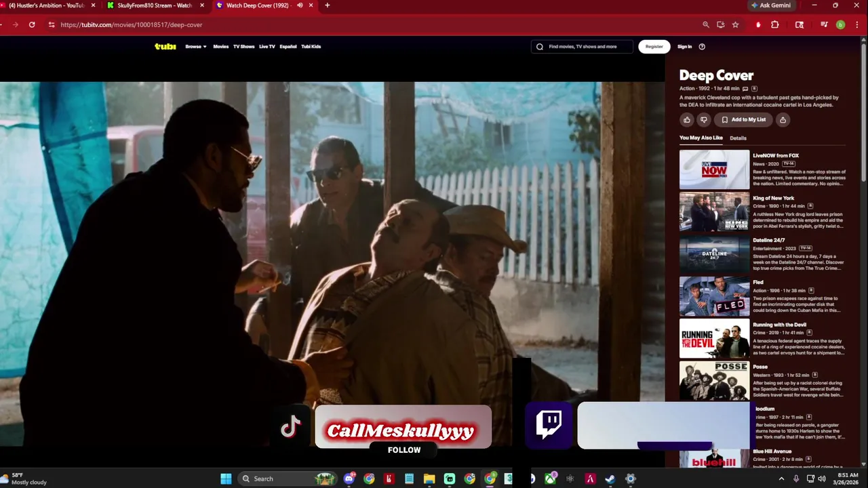Image resolution: width=868 pixels, height=488 pixels.
Task: Open File Explorer from the taskbar
Action: pos(429,479)
